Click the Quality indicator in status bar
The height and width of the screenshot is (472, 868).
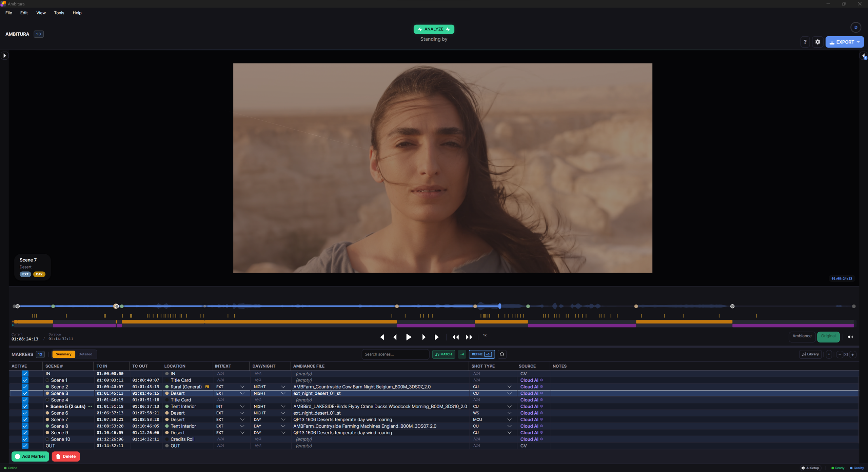[x=857, y=468]
